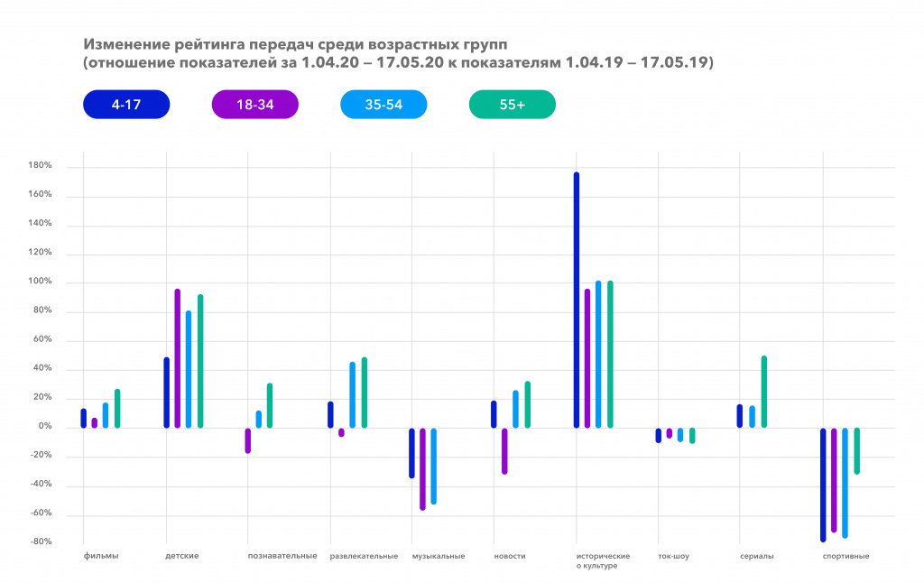Select the purple 95% bar in "детские"
Screen dimensions: 924x583
(176, 356)
